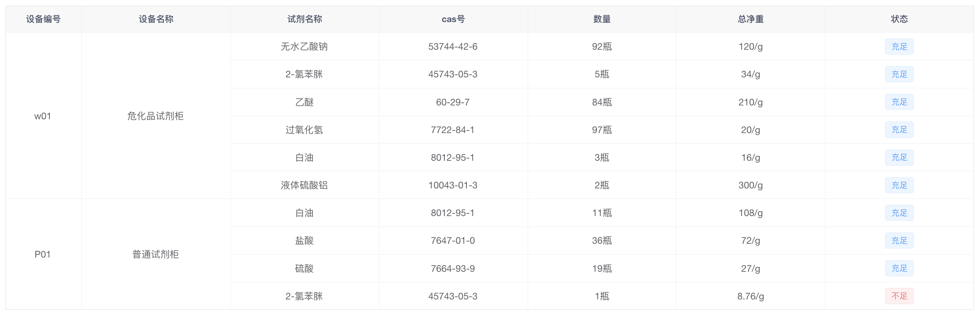
Task: Click the 危化品试剂柜 device name cell
Action: point(155,116)
